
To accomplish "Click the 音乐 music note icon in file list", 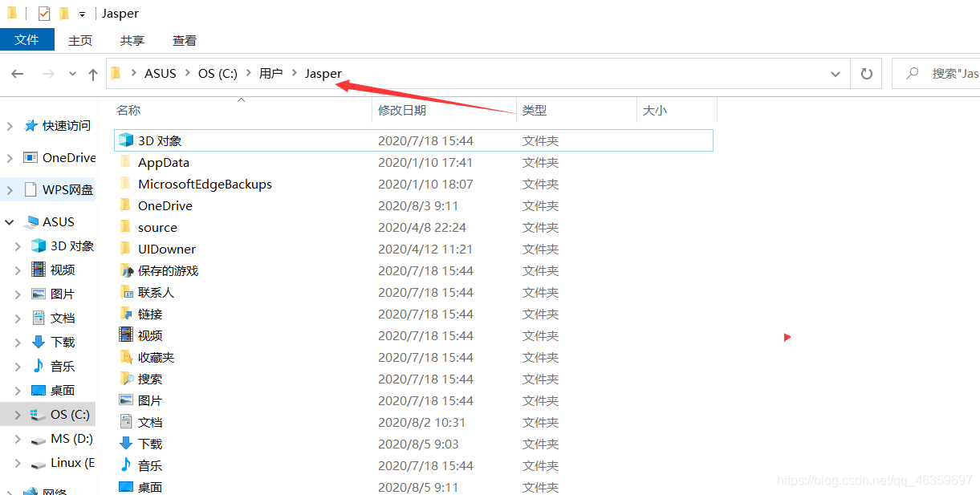I will pyautogui.click(x=125, y=465).
